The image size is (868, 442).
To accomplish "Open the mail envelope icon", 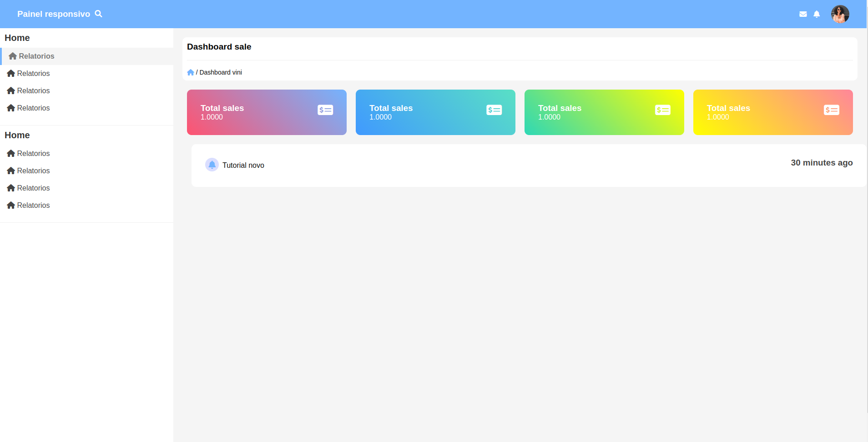I will point(803,14).
